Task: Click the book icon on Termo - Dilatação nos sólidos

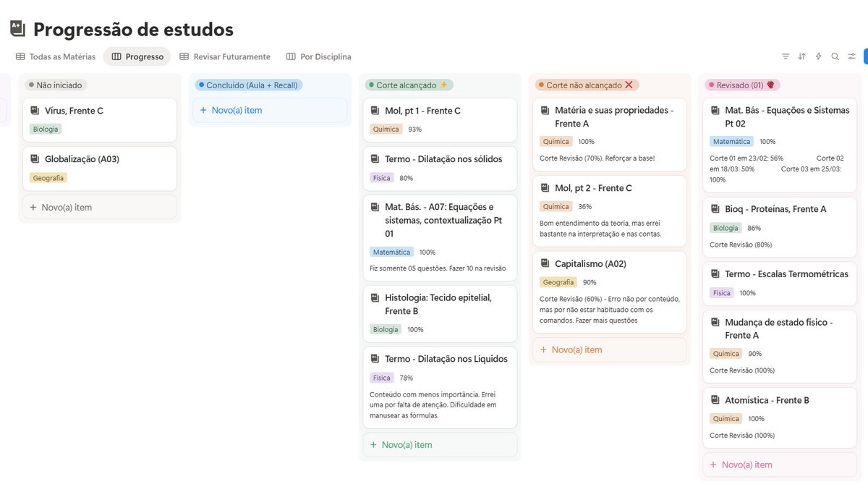Action: click(x=375, y=159)
